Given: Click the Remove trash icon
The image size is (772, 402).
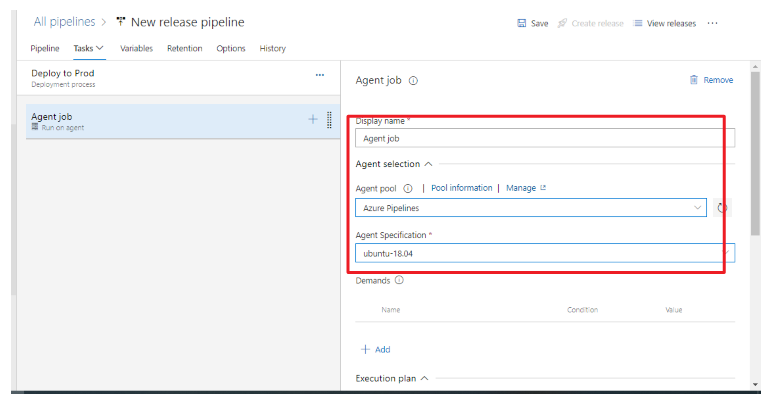Looking at the screenshot, I should (694, 80).
